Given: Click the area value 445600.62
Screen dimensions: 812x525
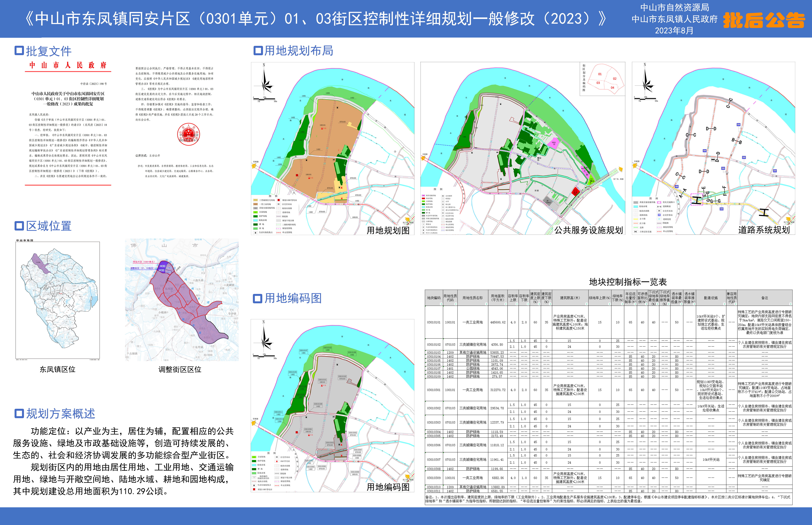Looking at the screenshot, I should pos(498,322).
